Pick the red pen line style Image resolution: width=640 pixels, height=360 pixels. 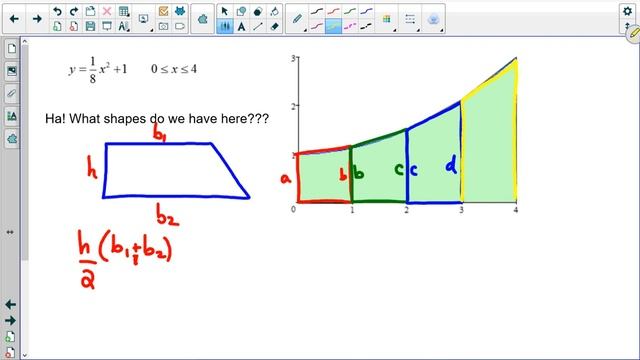(333, 11)
